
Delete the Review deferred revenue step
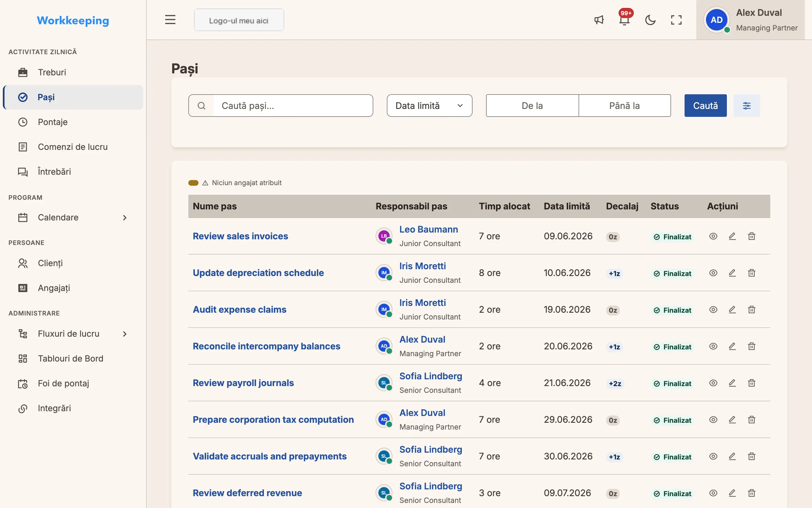tap(752, 493)
